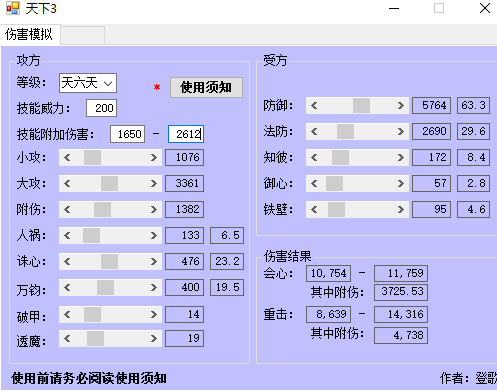Image resolution: width=497 pixels, height=391 pixels.
Task: Click right arrow of 防御 slider
Action: coord(401,105)
